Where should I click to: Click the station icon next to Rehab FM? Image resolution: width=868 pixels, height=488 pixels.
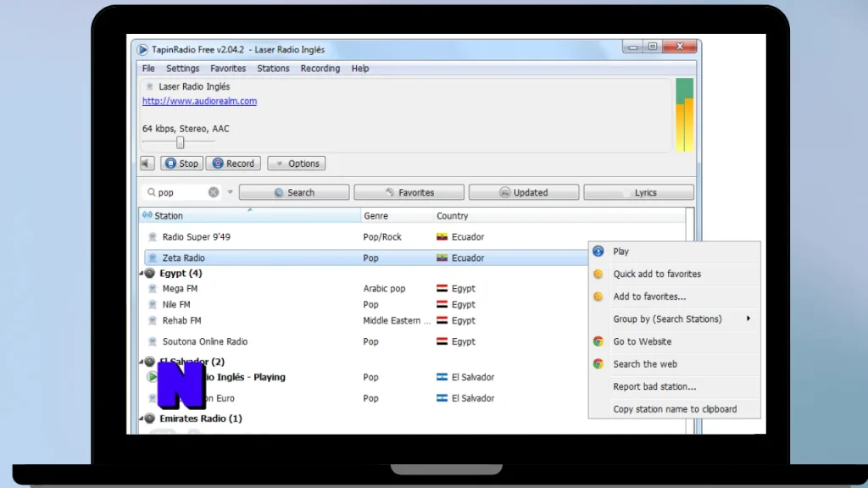[153, 320]
